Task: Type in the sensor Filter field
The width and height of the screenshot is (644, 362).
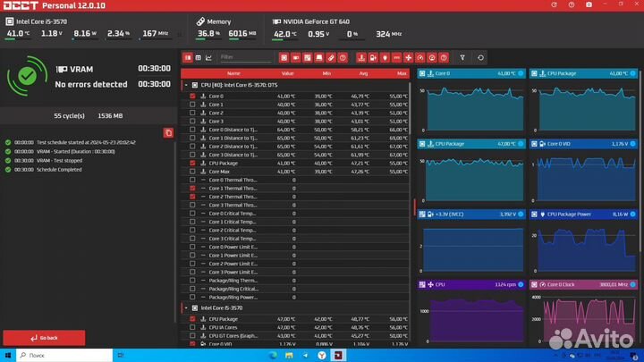Action: coord(246,57)
